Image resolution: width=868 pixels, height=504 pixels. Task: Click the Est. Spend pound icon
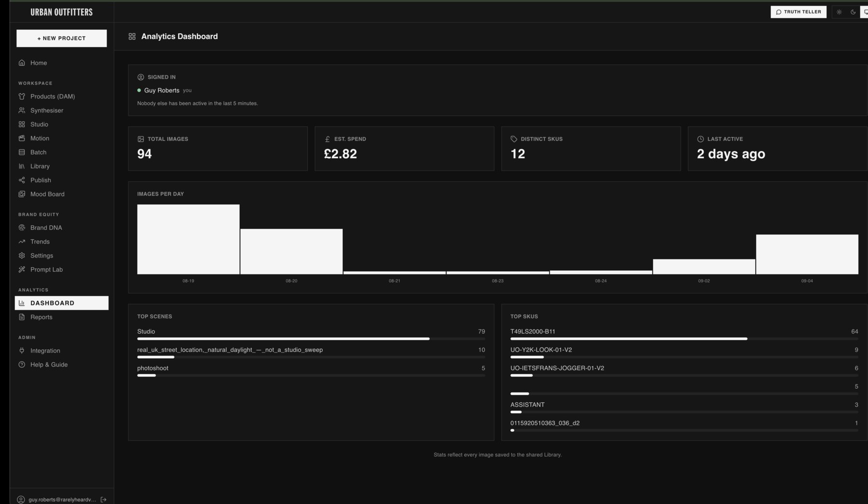(327, 139)
